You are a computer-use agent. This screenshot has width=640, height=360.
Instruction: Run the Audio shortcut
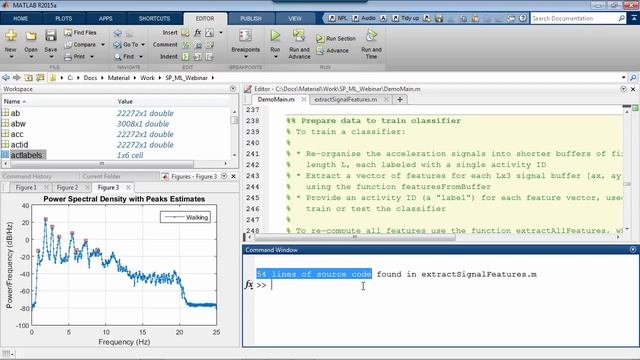click(364, 18)
